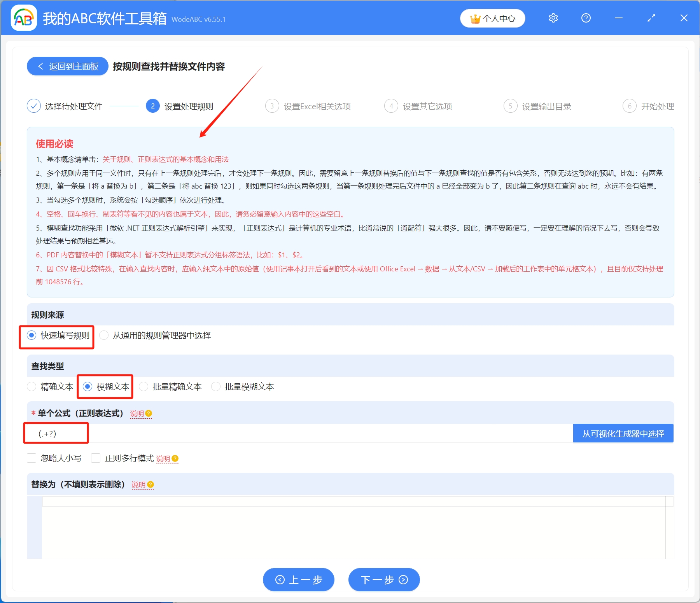The width and height of the screenshot is (700, 603).
Task: Select the 精确文本 search type
Action: (x=31, y=386)
